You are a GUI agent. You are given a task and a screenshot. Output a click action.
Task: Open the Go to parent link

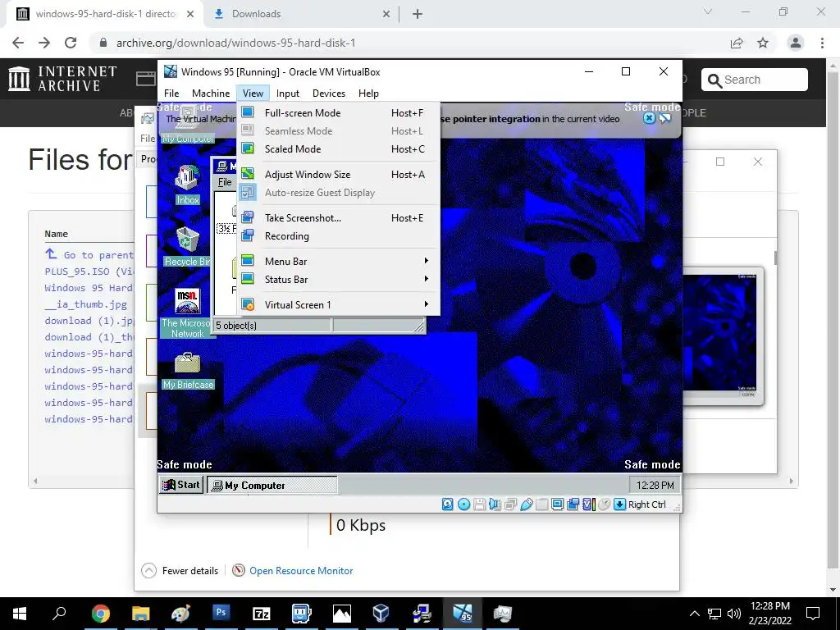pos(89,254)
